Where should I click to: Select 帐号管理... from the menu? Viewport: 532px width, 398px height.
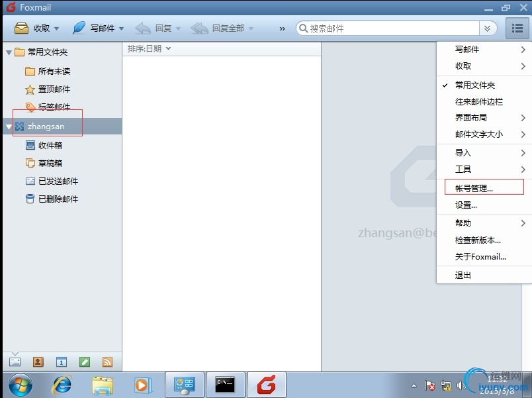click(484, 188)
